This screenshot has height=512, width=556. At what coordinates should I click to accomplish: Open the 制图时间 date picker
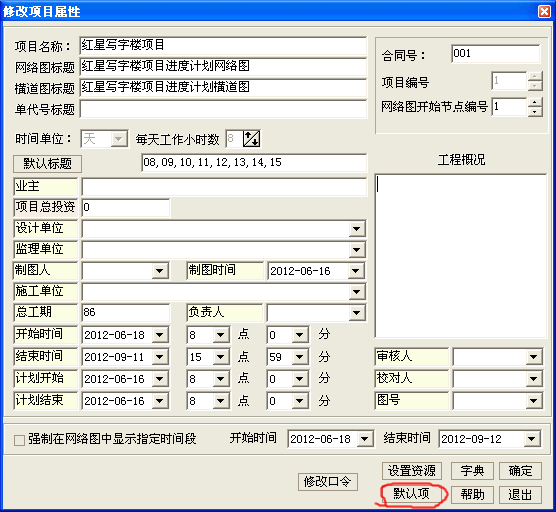point(356,271)
